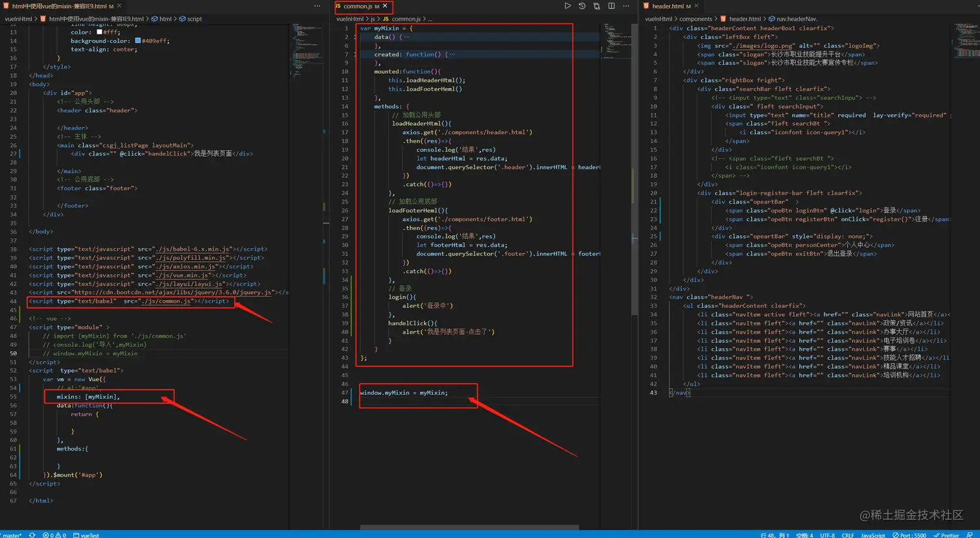Click the Prettier status bar item
The height and width of the screenshot is (538, 980).
[x=946, y=535]
